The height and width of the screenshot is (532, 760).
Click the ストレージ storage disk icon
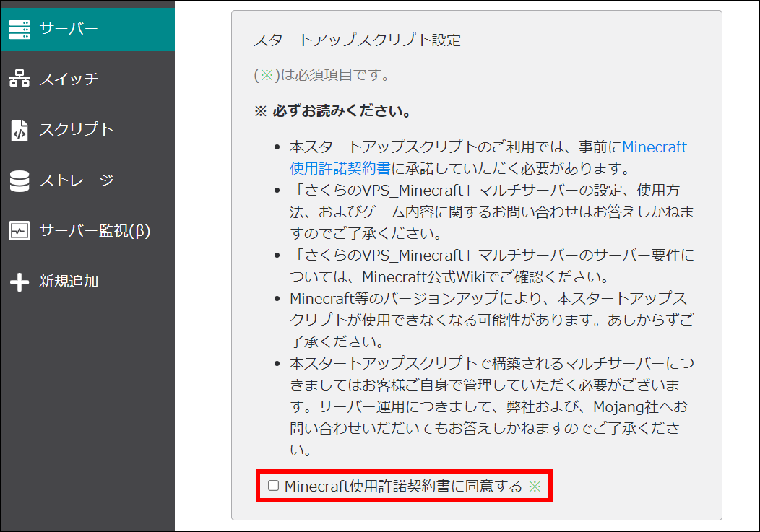(20, 180)
